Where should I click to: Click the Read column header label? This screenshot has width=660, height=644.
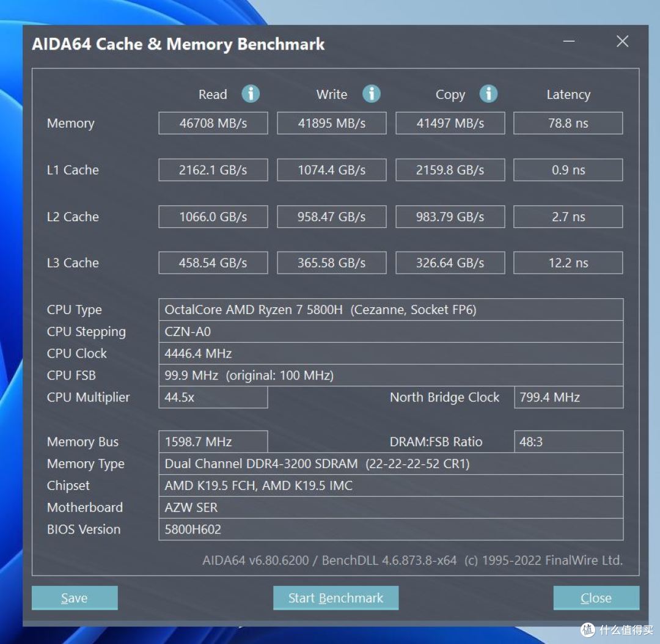tap(213, 94)
